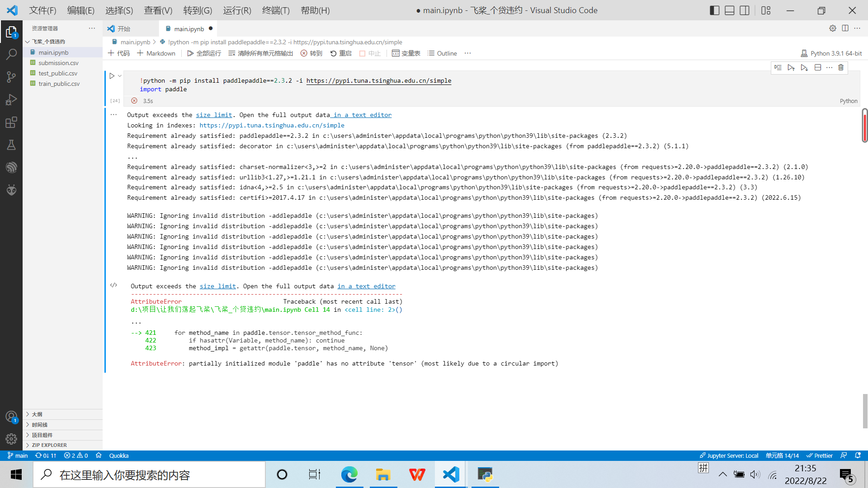Screen dimensions: 868x488
Task: Open Source Control view
Action: (11, 77)
